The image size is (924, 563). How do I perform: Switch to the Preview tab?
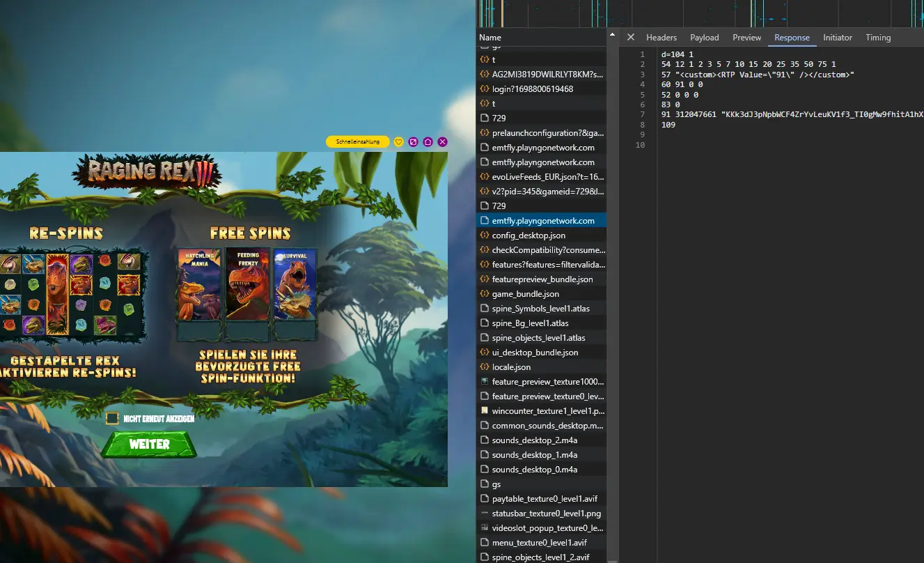coord(746,38)
